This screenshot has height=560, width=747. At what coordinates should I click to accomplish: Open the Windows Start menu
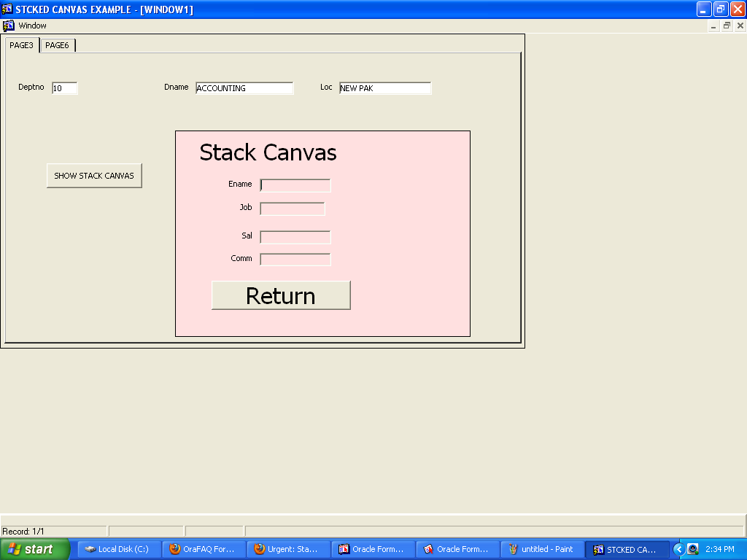(34, 549)
